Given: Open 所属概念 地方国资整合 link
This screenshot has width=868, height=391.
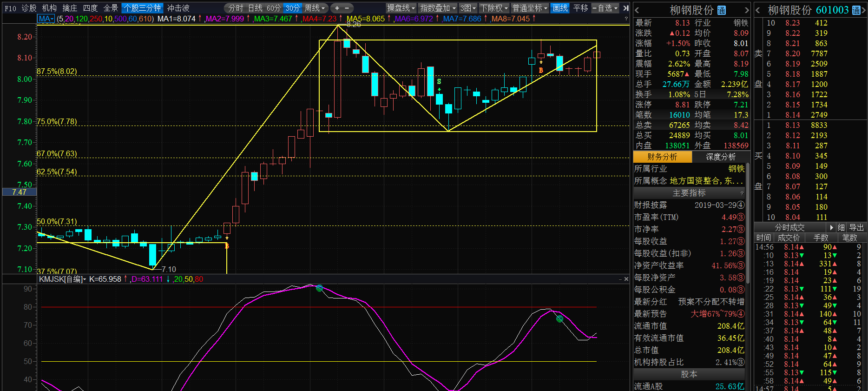Looking at the screenshot, I should coord(706,181).
